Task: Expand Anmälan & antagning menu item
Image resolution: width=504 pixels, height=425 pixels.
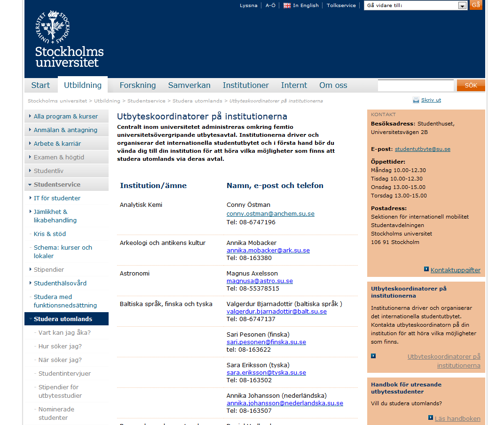Action: 66,130
